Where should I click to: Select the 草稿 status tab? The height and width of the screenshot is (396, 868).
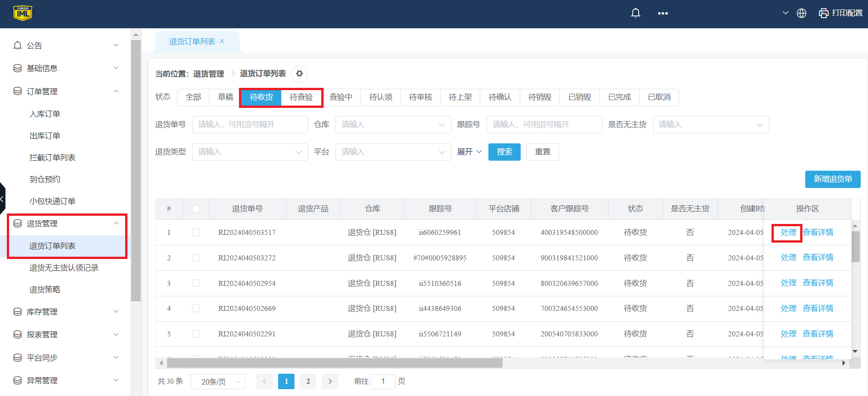[225, 97]
